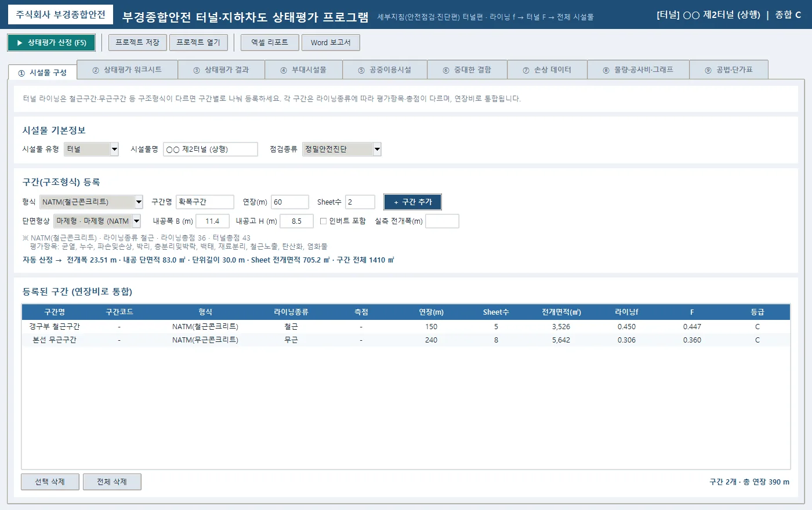Click the 내공고 H (m) field
The width and height of the screenshot is (812, 510).
[x=296, y=221]
